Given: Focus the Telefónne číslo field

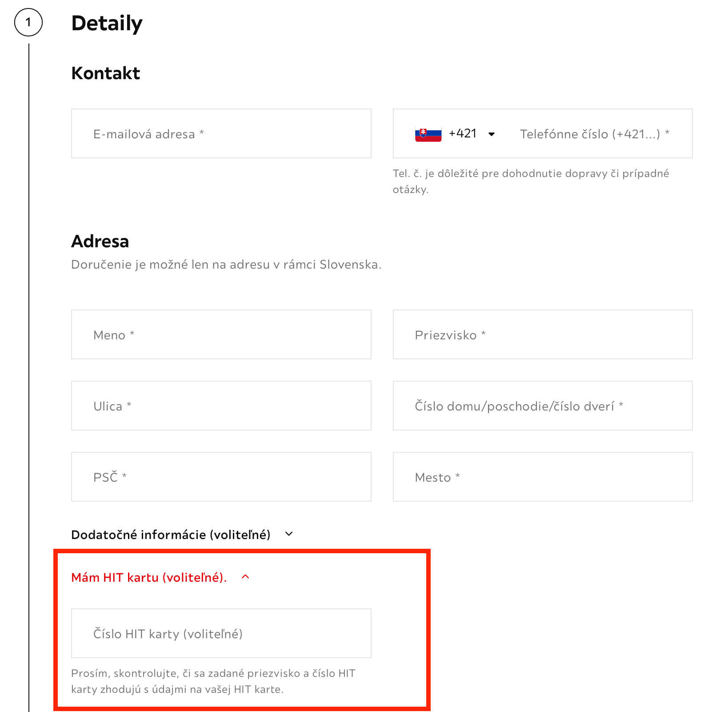Looking at the screenshot, I should [595, 133].
